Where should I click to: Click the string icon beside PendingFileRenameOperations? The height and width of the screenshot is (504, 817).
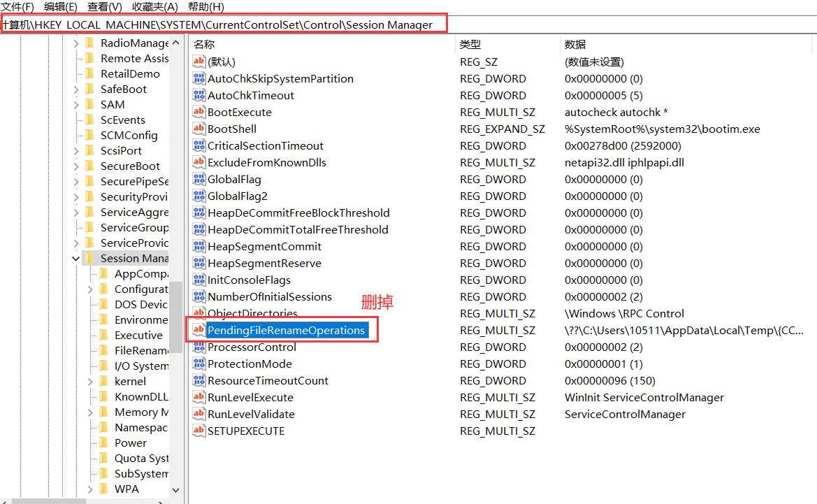pos(198,330)
